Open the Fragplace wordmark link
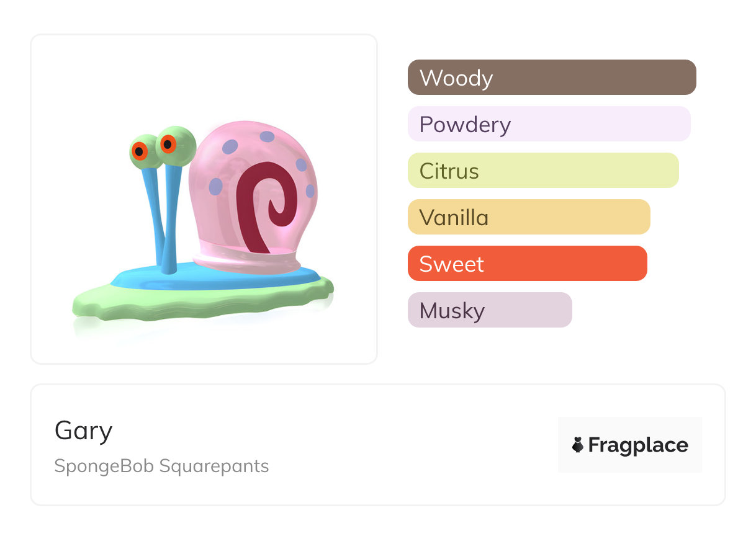Screen dimensions: 756x536 click(x=638, y=445)
